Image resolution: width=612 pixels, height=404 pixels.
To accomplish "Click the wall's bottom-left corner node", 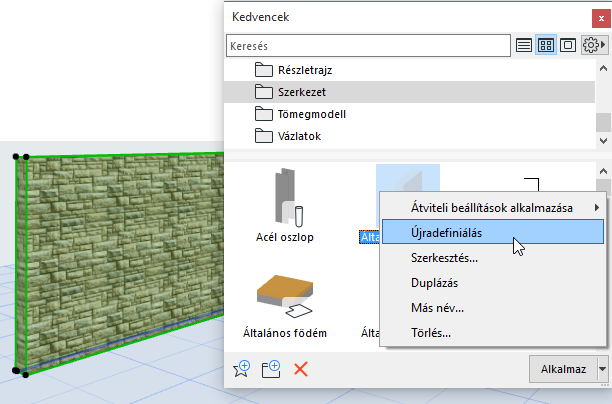I will coord(16,370).
